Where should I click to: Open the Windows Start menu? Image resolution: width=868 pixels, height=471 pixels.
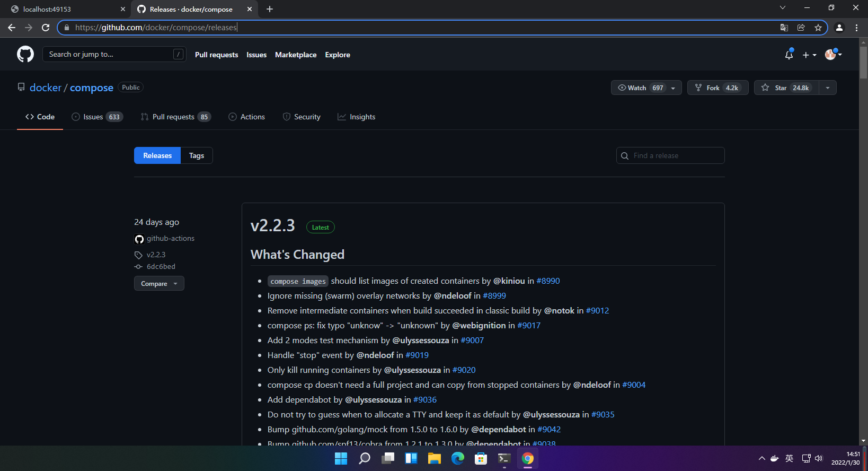point(341,458)
